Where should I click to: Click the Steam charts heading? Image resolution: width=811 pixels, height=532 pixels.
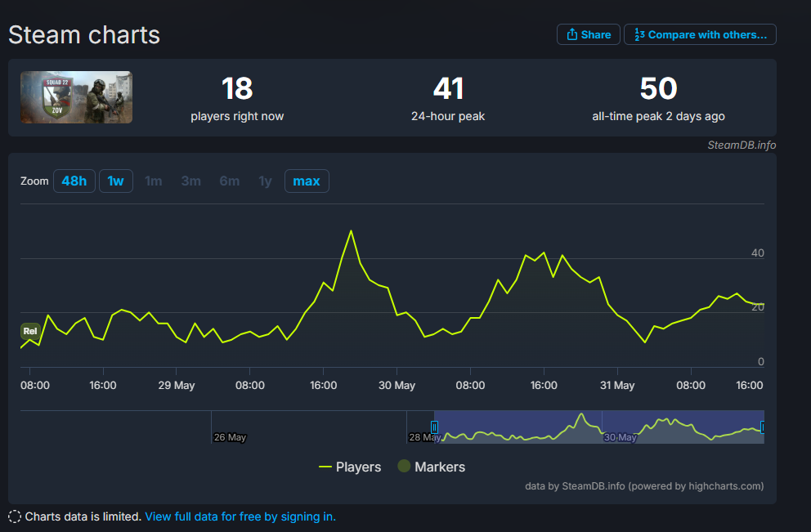[83, 35]
